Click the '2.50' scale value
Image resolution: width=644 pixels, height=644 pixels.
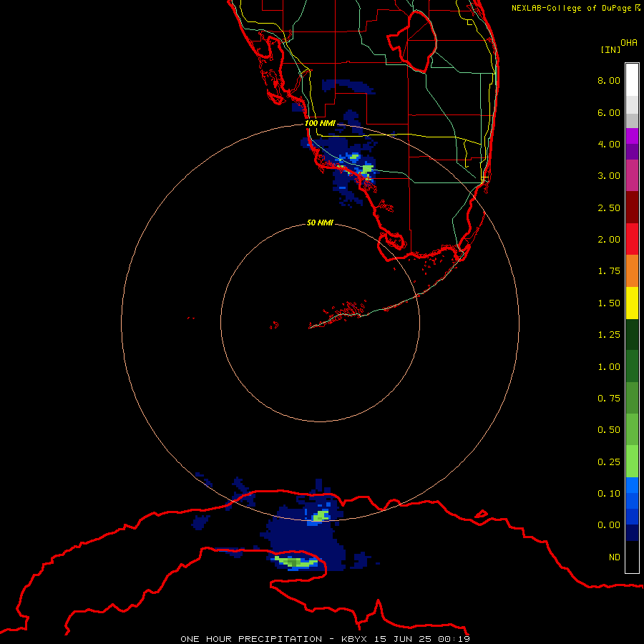(x=609, y=208)
